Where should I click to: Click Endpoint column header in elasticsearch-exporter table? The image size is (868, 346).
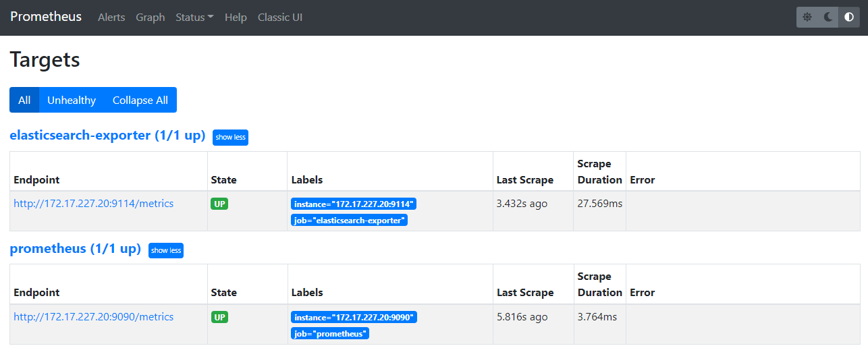click(36, 180)
